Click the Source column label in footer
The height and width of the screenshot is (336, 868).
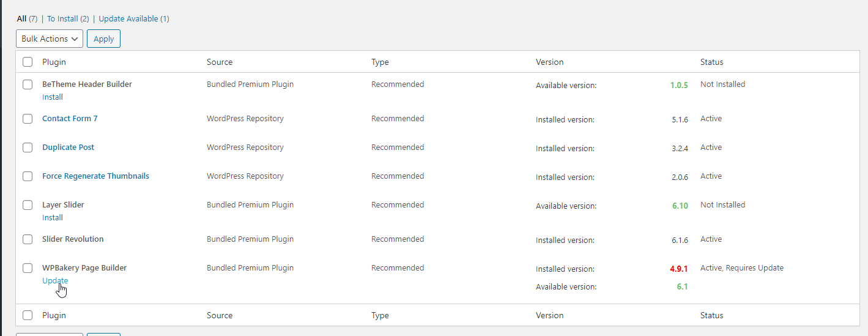(x=220, y=315)
